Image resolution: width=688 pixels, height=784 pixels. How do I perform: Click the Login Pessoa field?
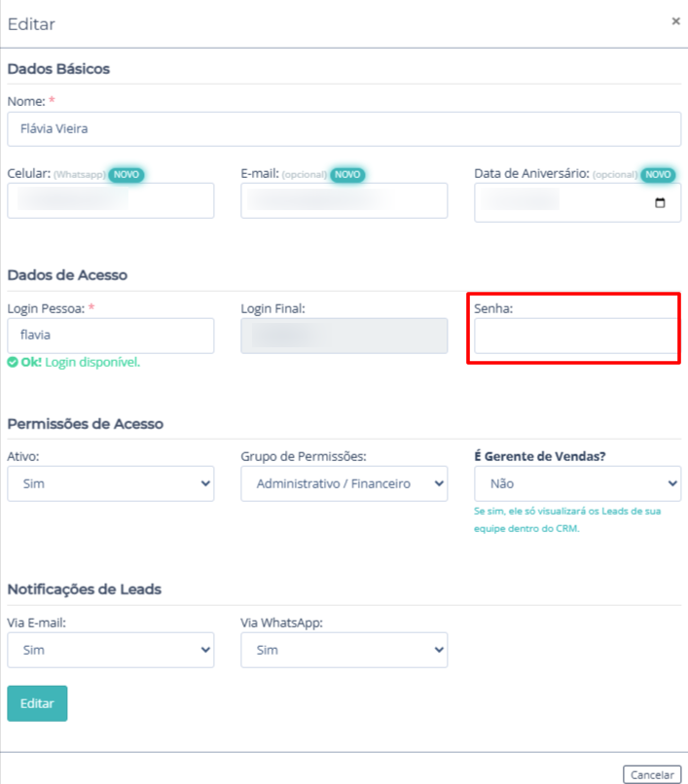point(111,336)
